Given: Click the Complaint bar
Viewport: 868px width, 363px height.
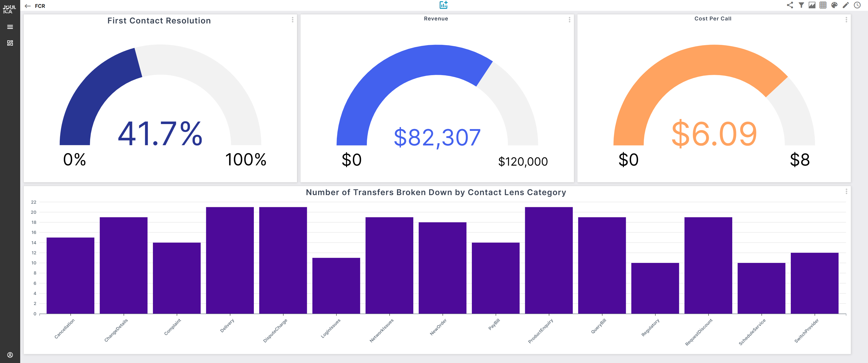Looking at the screenshot, I should 177,278.
